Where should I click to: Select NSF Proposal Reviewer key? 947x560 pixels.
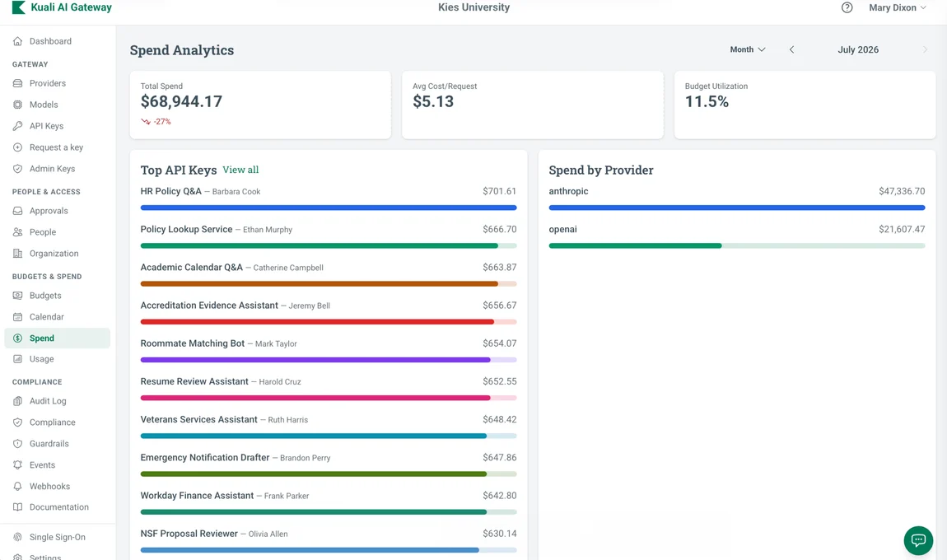pyautogui.click(x=329, y=541)
